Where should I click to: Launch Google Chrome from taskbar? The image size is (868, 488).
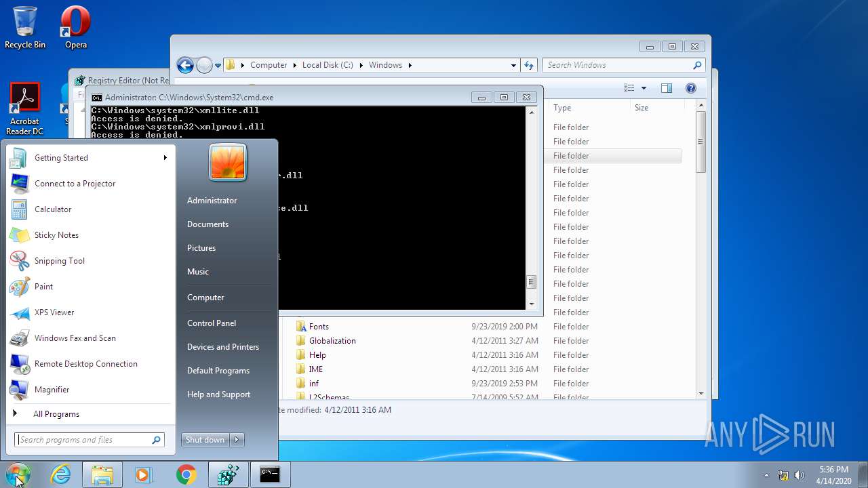click(186, 475)
